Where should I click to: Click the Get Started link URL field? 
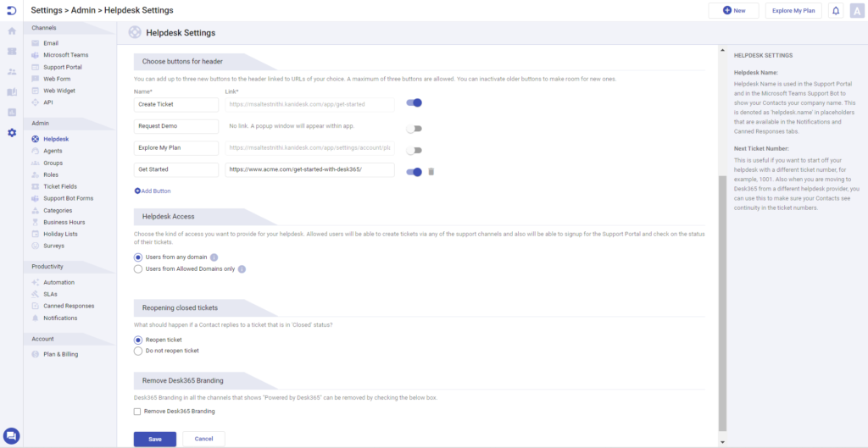click(x=310, y=169)
